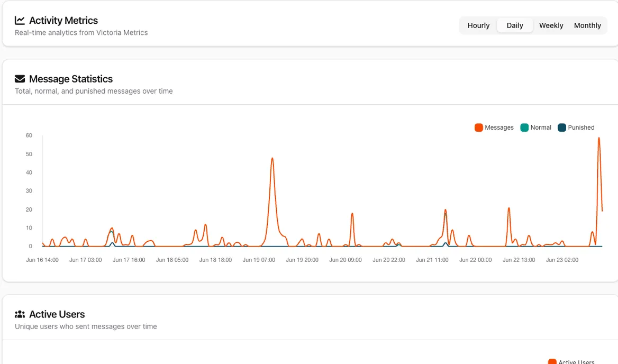The width and height of the screenshot is (618, 364).
Task: Click the 40 y-axis value
Action: tap(29, 172)
